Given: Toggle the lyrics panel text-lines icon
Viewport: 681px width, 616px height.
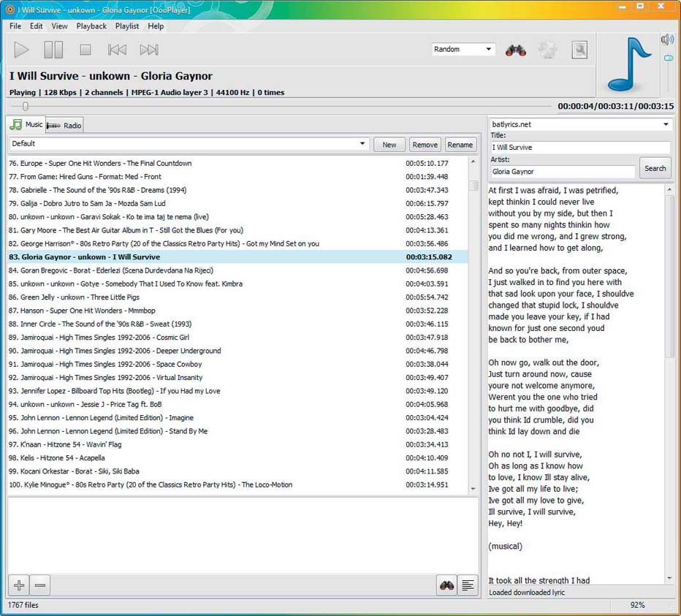Looking at the screenshot, I should pyautogui.click(x=468, y=585).
